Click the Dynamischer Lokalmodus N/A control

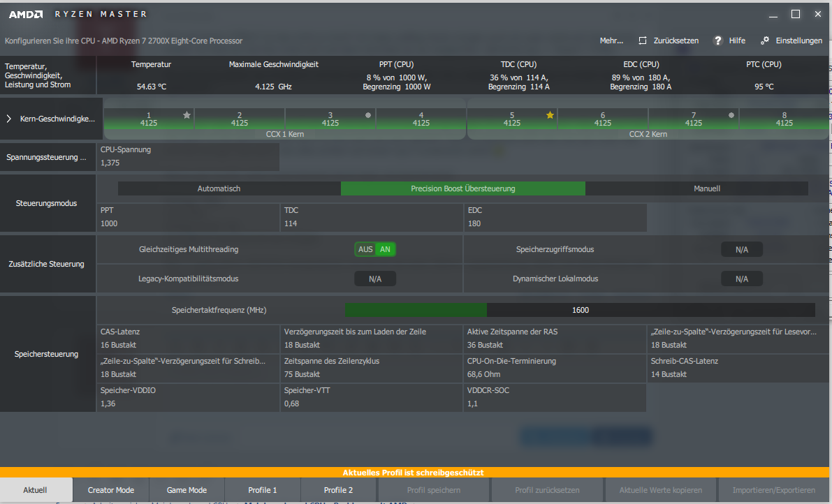[742, 279]
